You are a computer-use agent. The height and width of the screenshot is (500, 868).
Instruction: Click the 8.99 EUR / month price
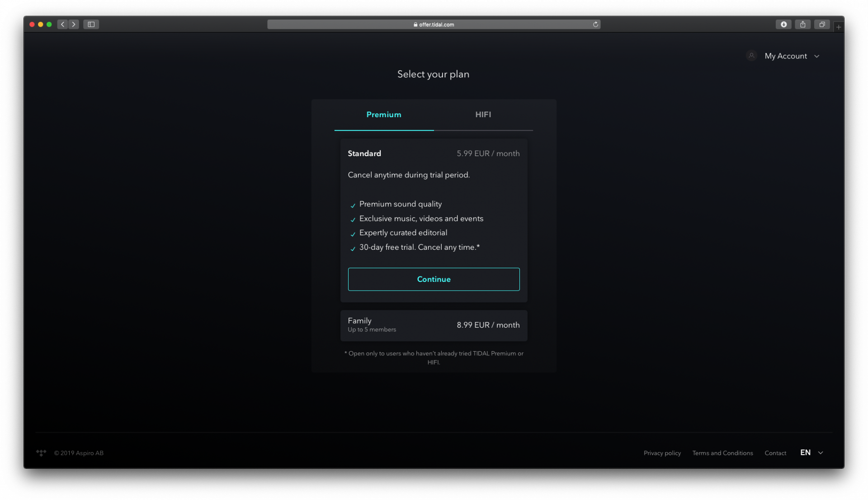[x=488, y=325]
